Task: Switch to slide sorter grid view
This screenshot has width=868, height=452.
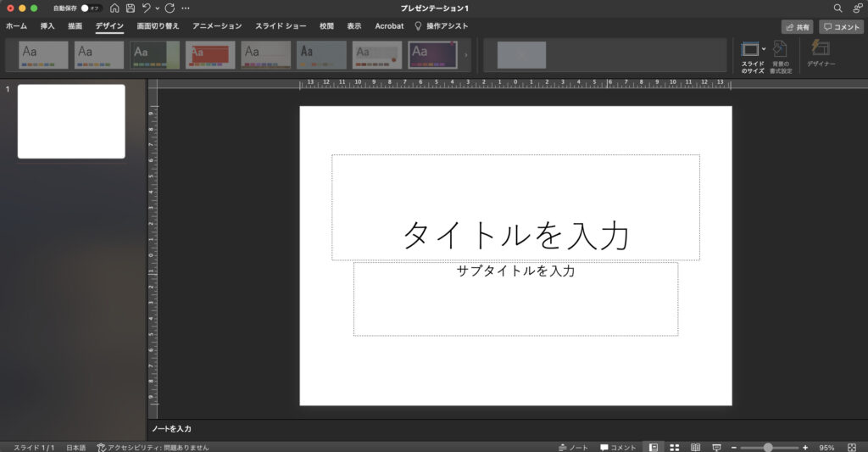Action: tap(675, 447)
